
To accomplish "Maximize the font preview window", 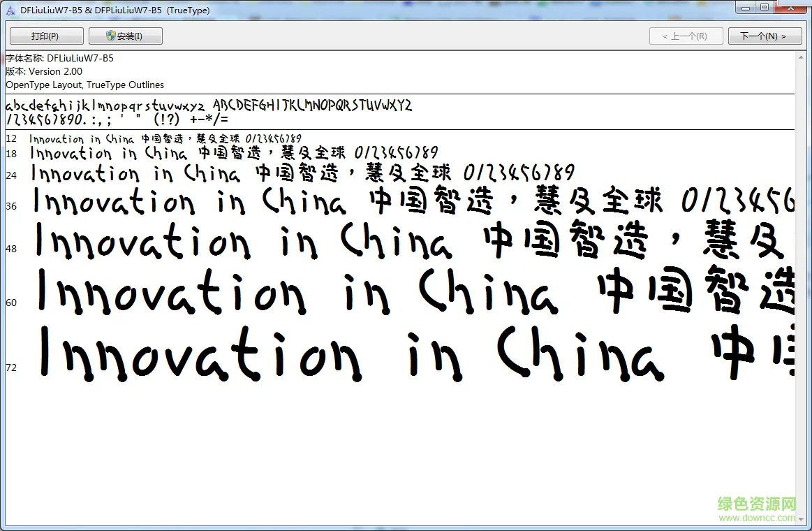I will [765, 7].
